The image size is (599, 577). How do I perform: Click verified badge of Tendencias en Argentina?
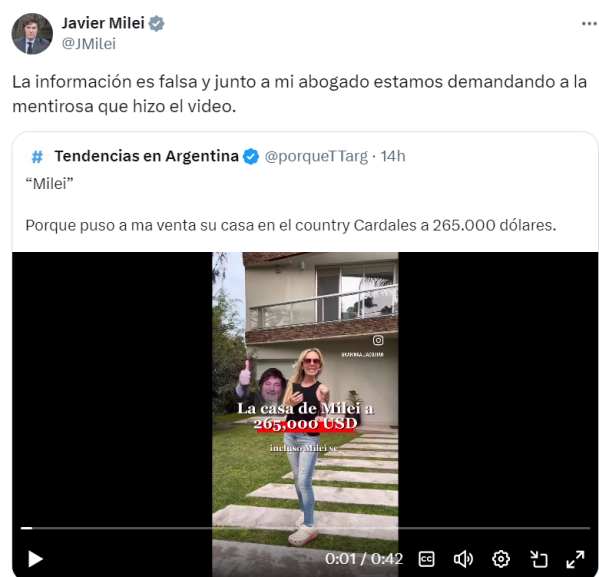pos(251,157)
